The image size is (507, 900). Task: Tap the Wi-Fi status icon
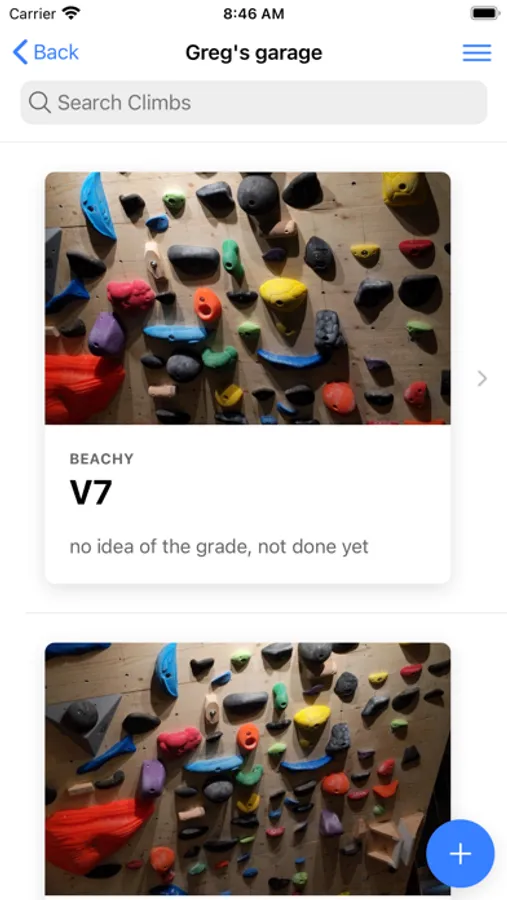click(x=71, y=13)
